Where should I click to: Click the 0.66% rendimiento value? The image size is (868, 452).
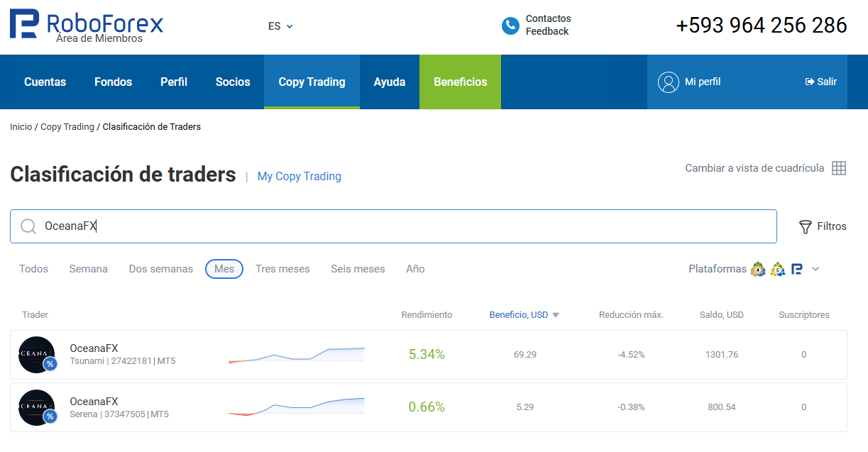pyautogui.click(x=427, y=407)
